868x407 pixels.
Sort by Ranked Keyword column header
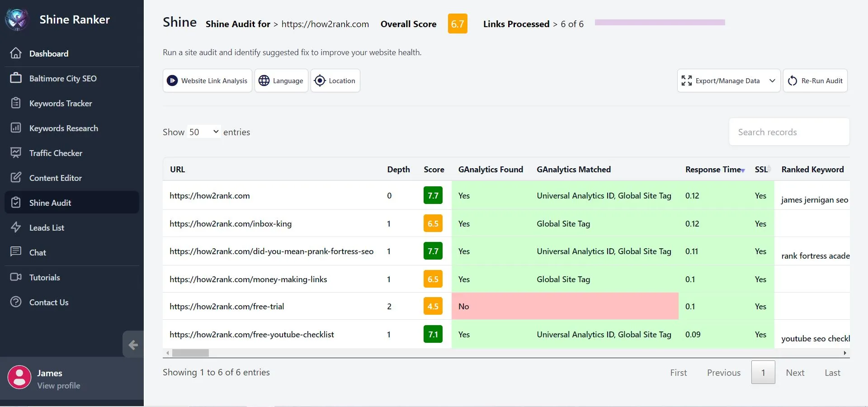[812, 169]
